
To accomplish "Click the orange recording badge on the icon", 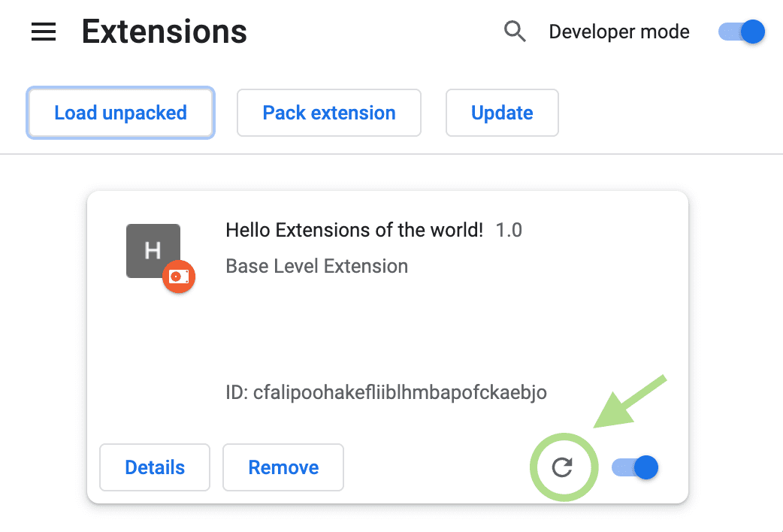I will tap(179, 277).
